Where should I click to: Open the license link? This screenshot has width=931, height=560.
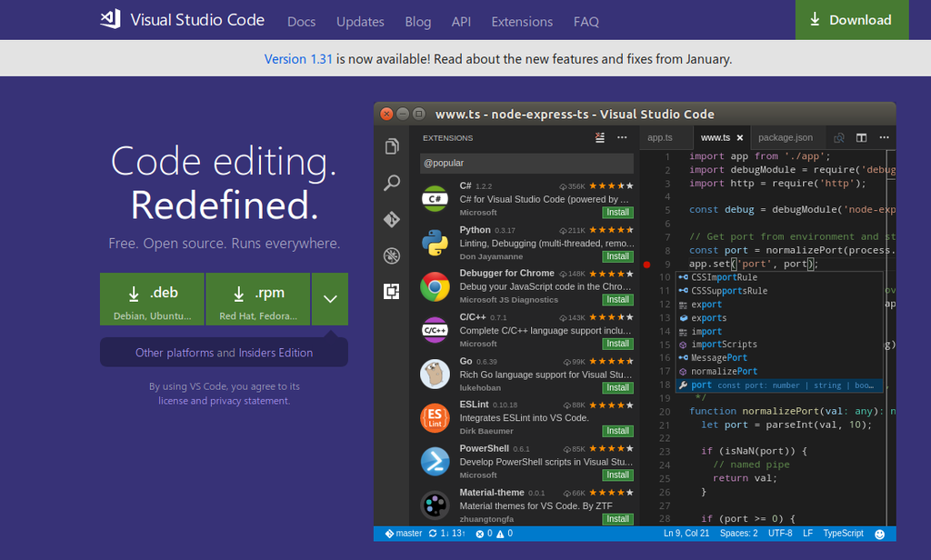pos(174,401)
